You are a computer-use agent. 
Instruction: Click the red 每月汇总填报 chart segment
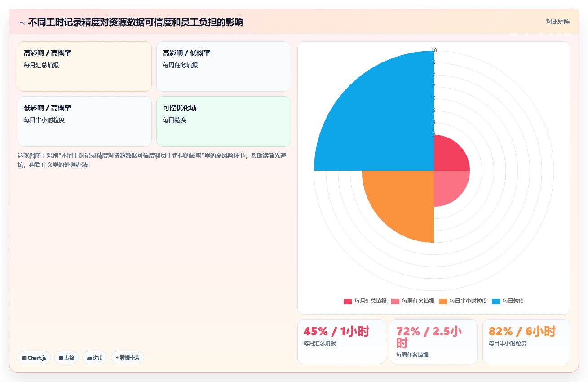coord(448,156)
